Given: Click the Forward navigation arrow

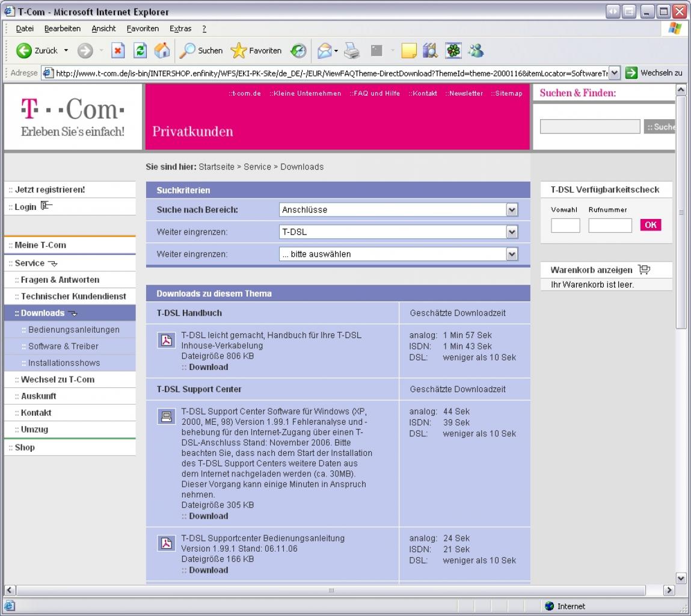Looking at the screenshot, I should [85, 51].
